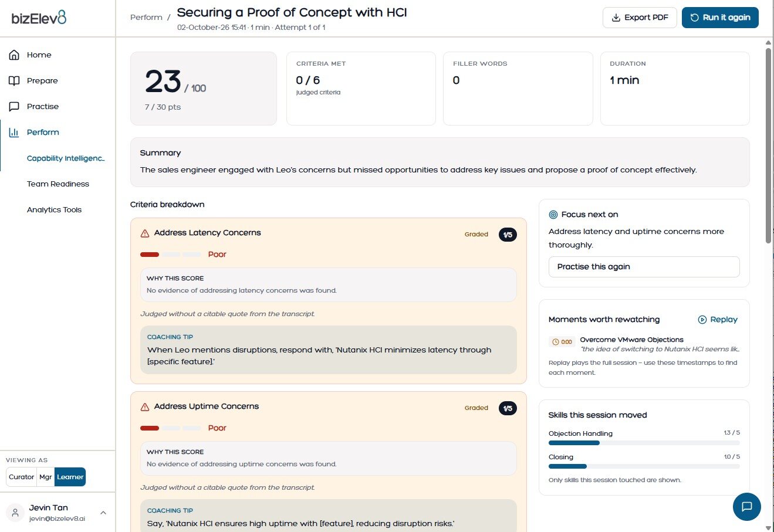Open Analytics Tools submenu item
This screenshot has height=532, width=774.
coord(55,210)
